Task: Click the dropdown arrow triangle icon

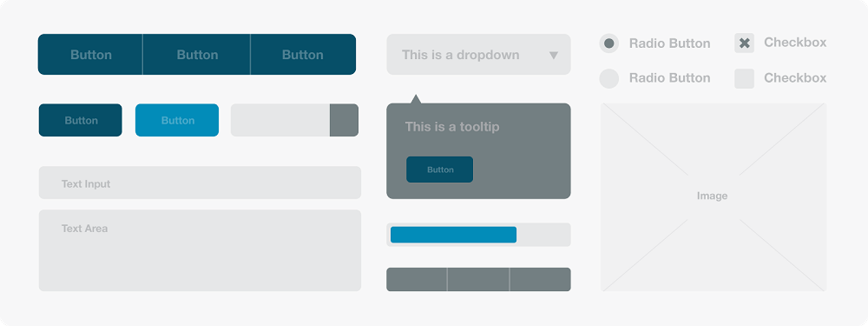Action: [554, 55]
